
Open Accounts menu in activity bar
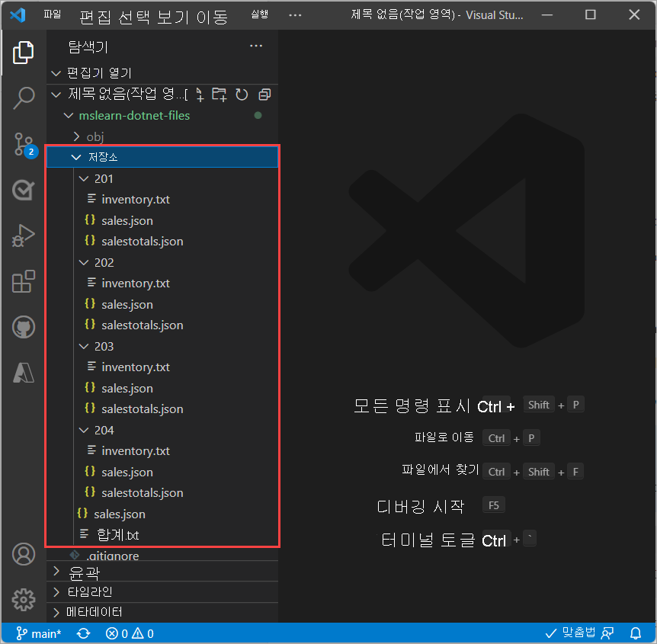click(x=24, y=554)
